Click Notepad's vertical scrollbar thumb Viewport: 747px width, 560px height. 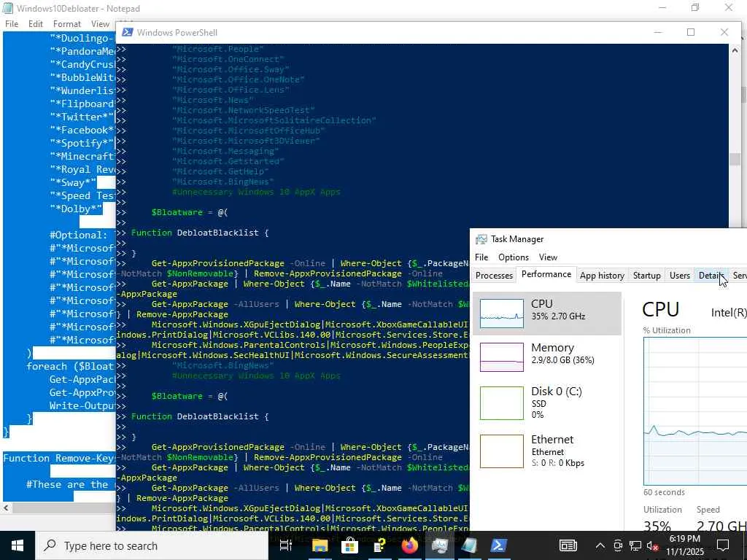point(743,94)
